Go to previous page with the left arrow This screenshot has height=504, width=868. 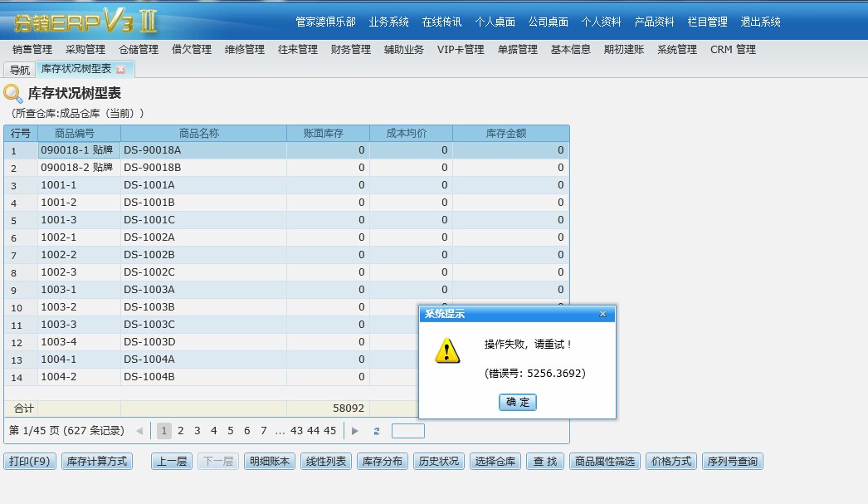tap(139, 431)
